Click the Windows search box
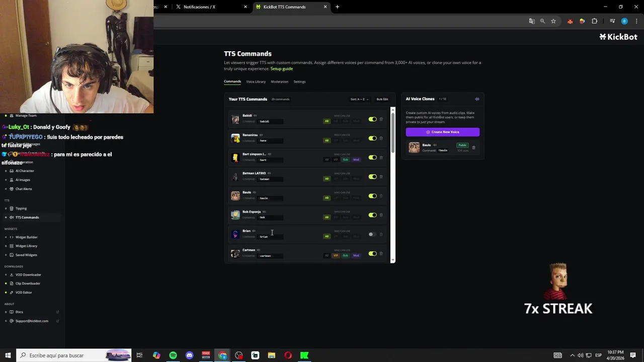The height and width of the screenshot is (362, 644). (73, 355)
